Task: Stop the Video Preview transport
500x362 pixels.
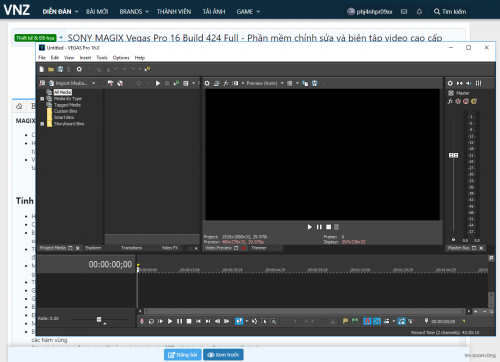Action: point(328,227)
